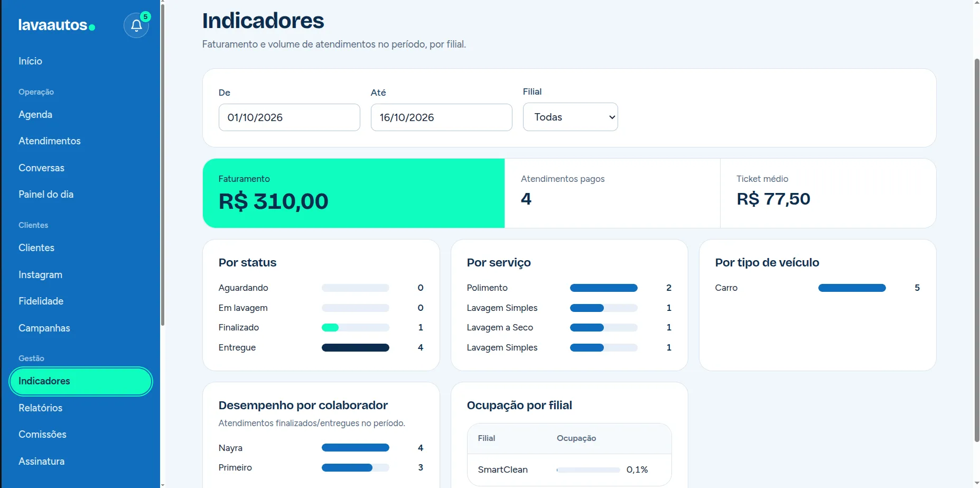This screenshot has height=488, width=980.
Task: Click the Até date field
Action: (441, 117)
